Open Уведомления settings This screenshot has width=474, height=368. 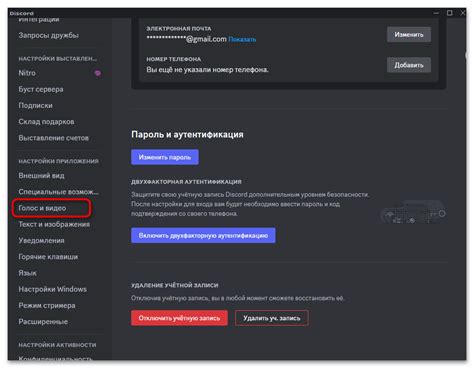[41, 240]
